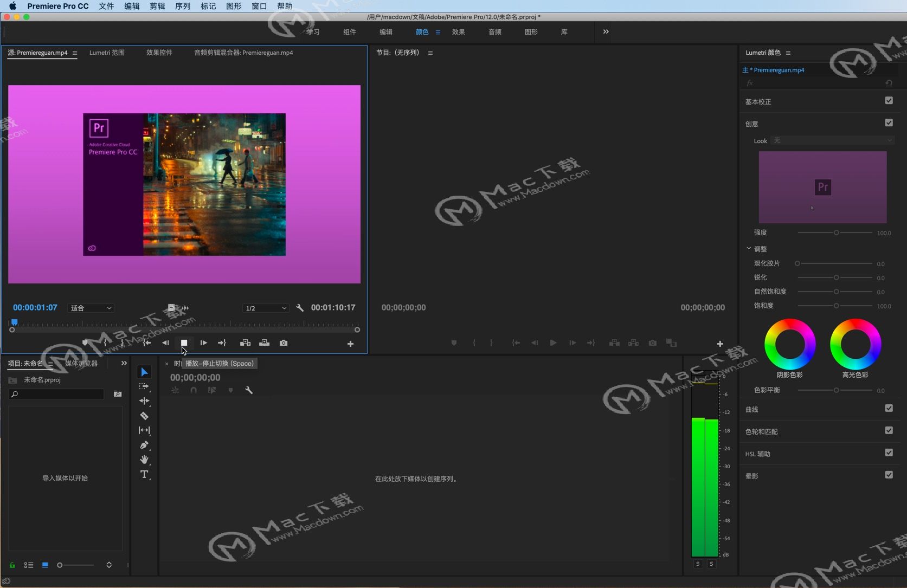Image resolution: width=907 pixels, height=588 pixels.
Task: Toggle HSL 辅助 section checkbox
Action: point(889,453)
